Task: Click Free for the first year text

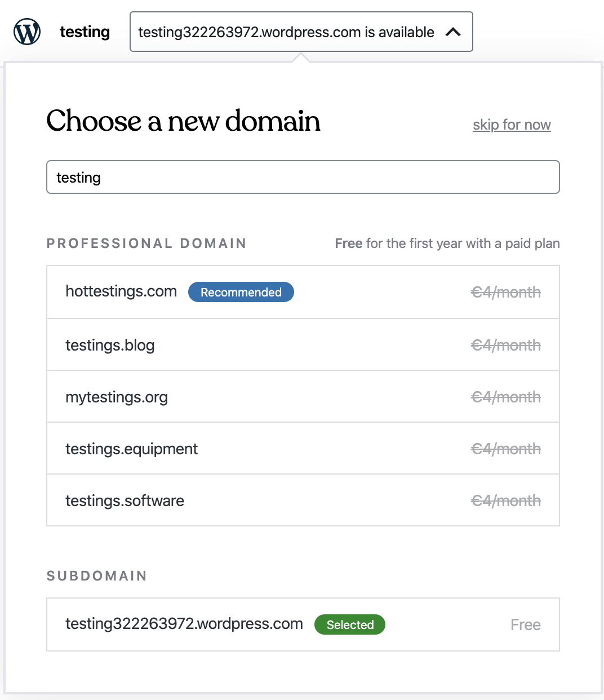Action: (x=447, y=243)
